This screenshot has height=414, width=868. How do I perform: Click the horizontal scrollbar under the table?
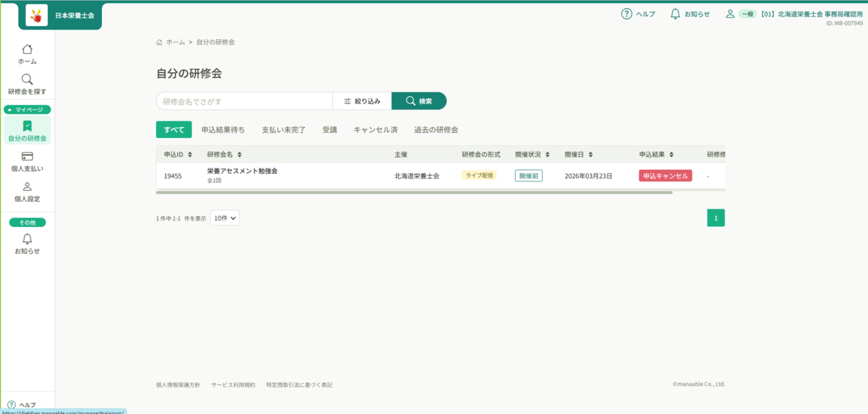(x=414, y=193)
